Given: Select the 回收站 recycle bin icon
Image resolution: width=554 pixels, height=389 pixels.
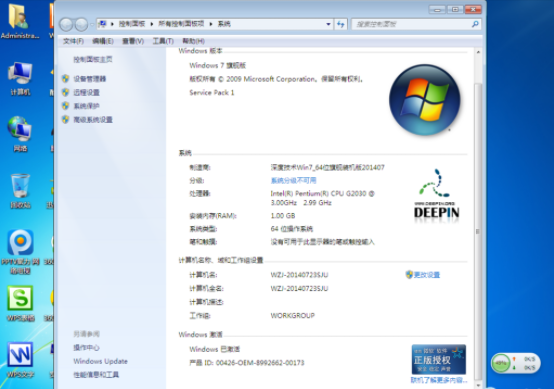Looking at the screenshot, I should tap(20, 190).
